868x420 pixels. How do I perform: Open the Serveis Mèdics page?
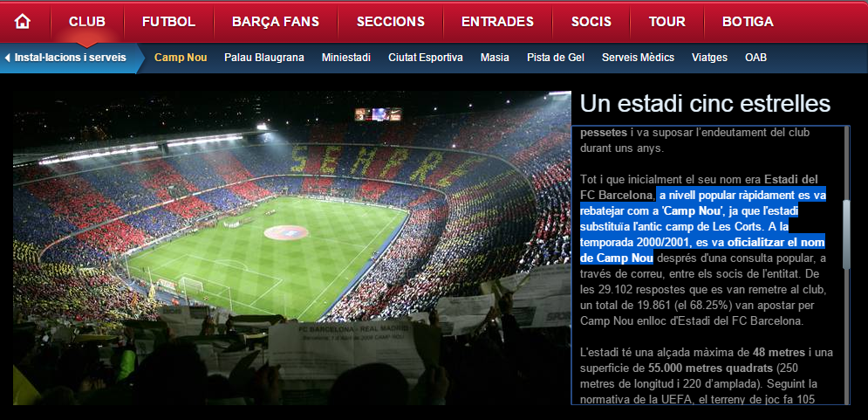639,58
